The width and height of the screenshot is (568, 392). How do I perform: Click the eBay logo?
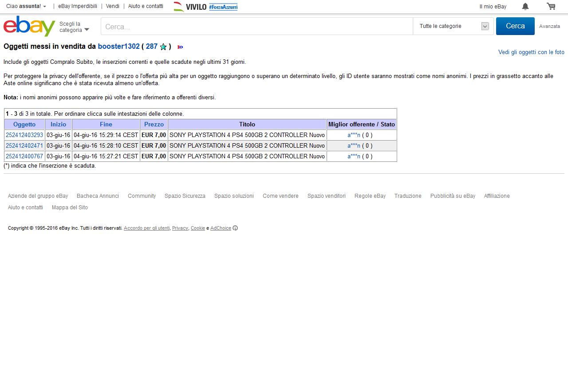(29, 26)
